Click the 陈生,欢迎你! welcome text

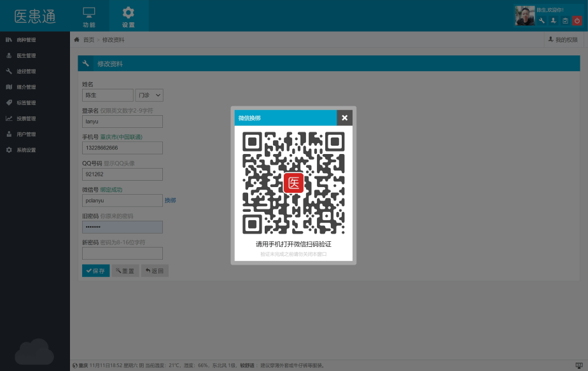tap(550, 10)
